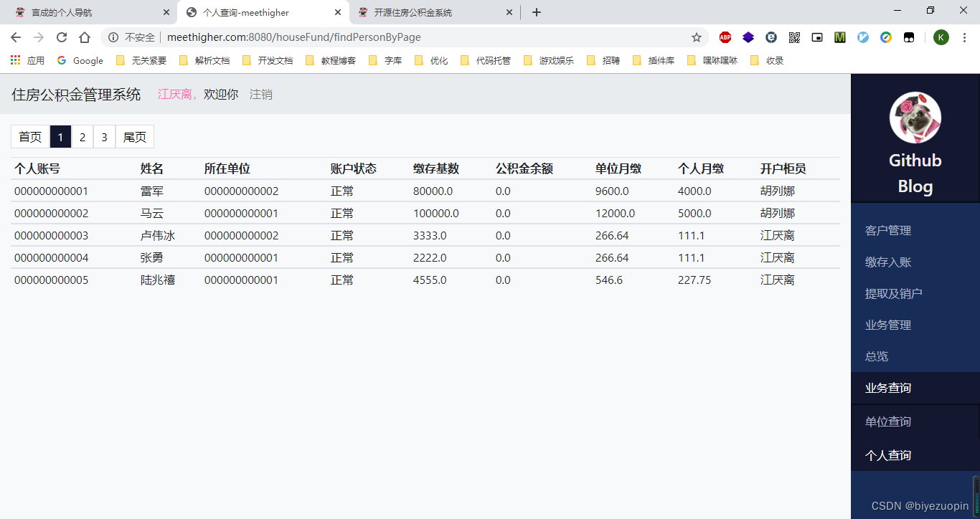
Task: Open the green M extension icon
Action: [840, 37]
